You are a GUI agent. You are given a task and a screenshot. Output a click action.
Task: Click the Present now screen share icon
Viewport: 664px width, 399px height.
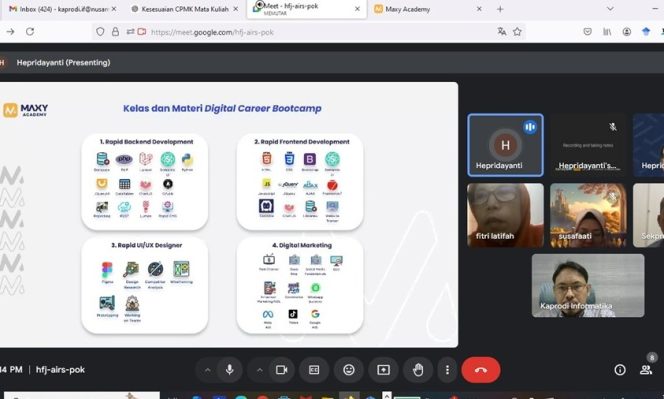pos(383,370)
